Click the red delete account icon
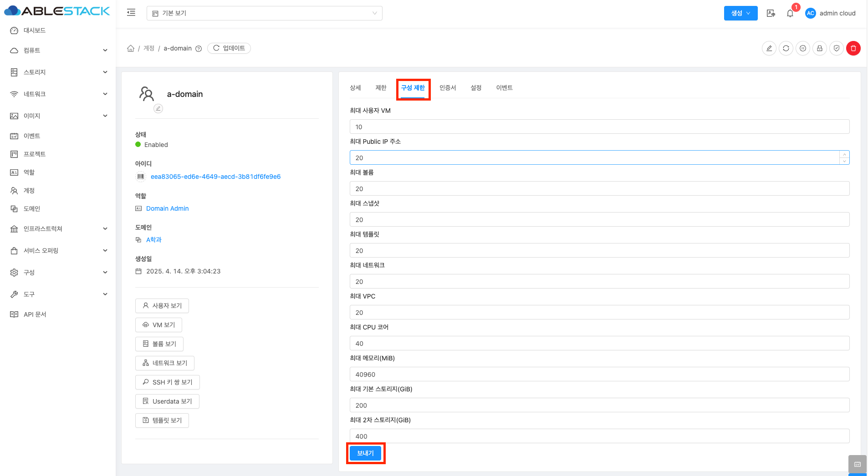868x476 pixels. (x=853, y=48)
